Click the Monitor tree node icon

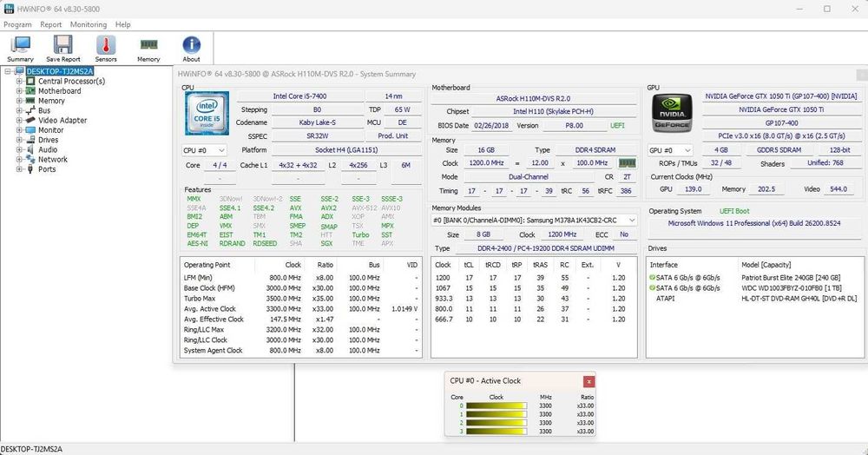click(x=30, y=130)
